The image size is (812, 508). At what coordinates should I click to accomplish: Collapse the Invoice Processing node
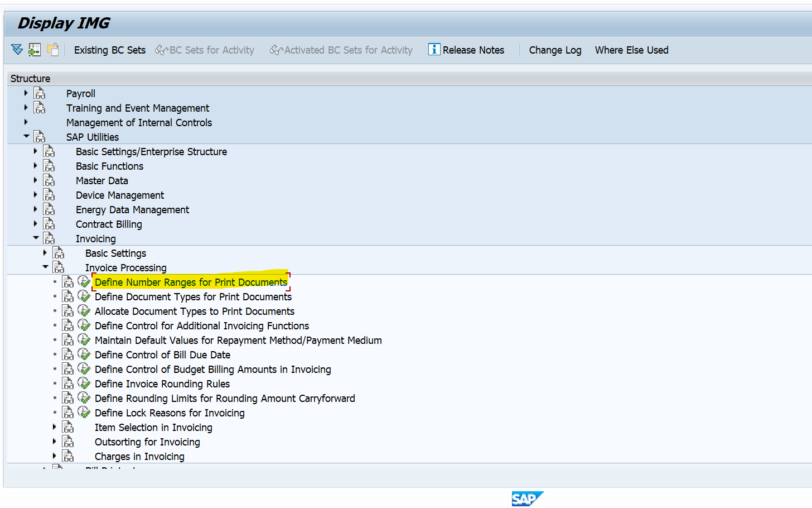(x=45, y=266)
